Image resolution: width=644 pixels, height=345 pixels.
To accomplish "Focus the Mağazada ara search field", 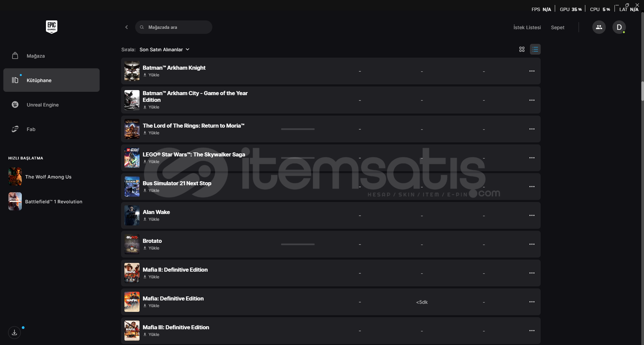I will (174, 27).
